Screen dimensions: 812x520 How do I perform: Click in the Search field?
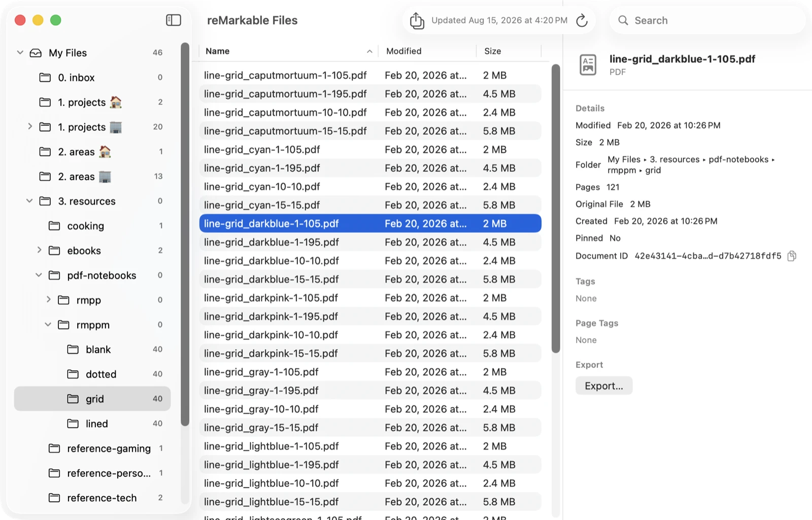pos(708,20)
